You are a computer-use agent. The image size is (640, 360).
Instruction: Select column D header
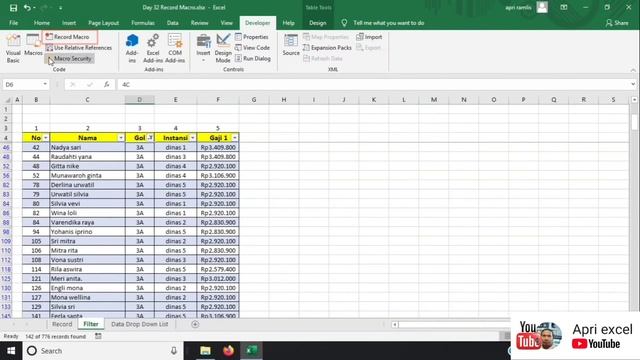click(x=140, y=100)
